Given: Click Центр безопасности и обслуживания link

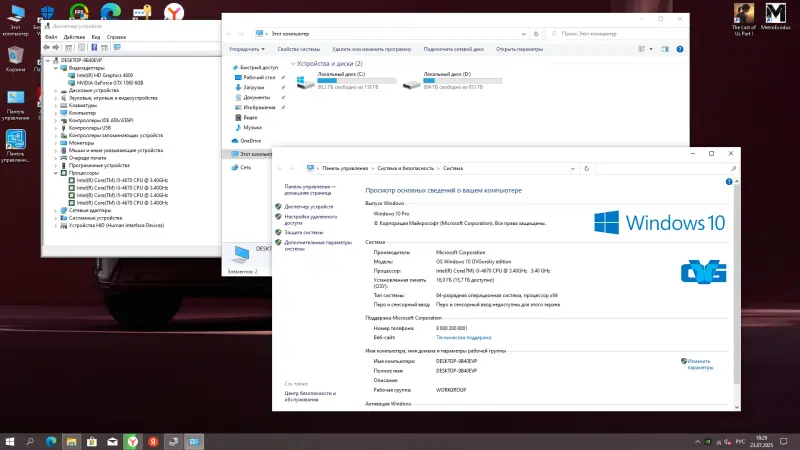Looking at the screenshot, I should 310,396.
